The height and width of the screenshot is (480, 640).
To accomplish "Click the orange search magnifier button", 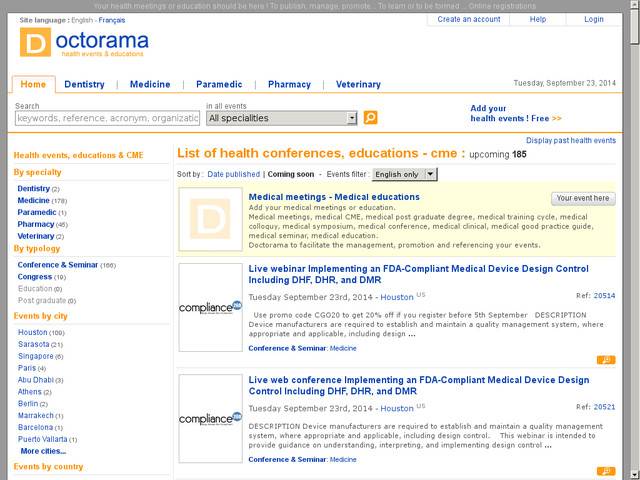I will (370, 118).
